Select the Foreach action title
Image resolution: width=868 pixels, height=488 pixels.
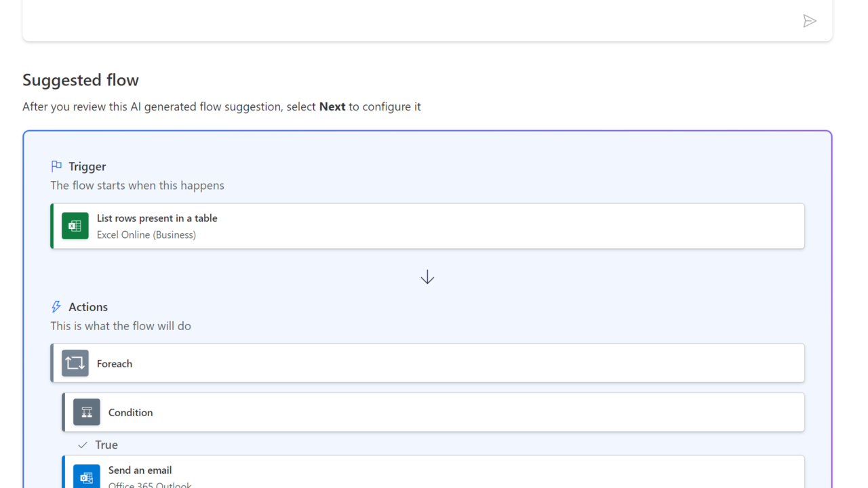click(114, 364)
